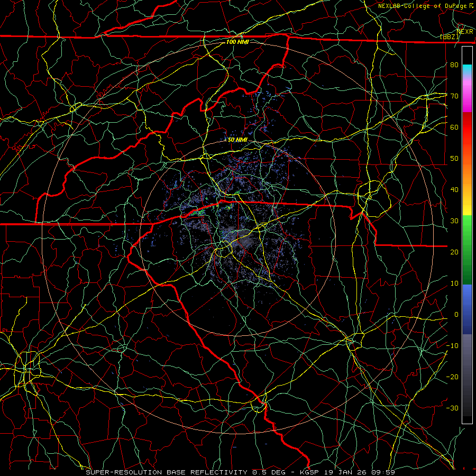Click the 19 JAN 26 date text
Screen dimensions: 476x476
tap(345, 472)
